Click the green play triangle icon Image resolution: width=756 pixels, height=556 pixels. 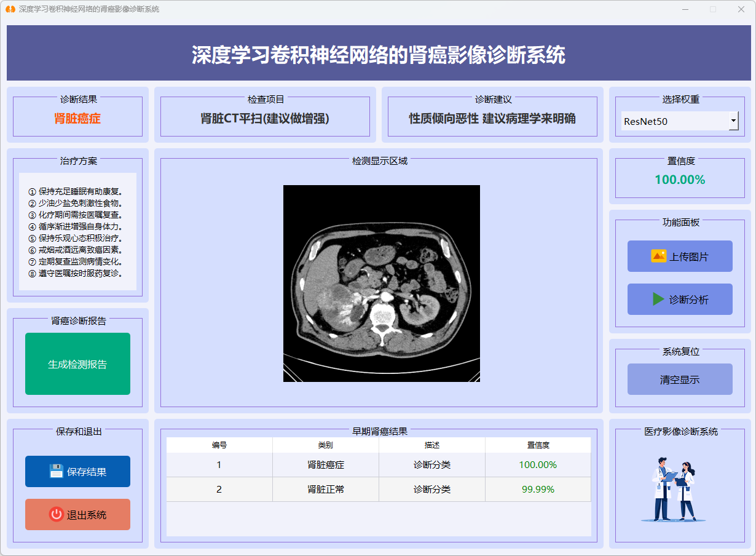point(658,300)
